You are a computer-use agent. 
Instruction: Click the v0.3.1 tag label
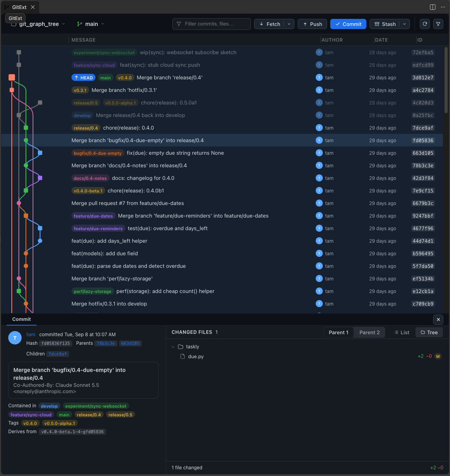pos(80,90)
